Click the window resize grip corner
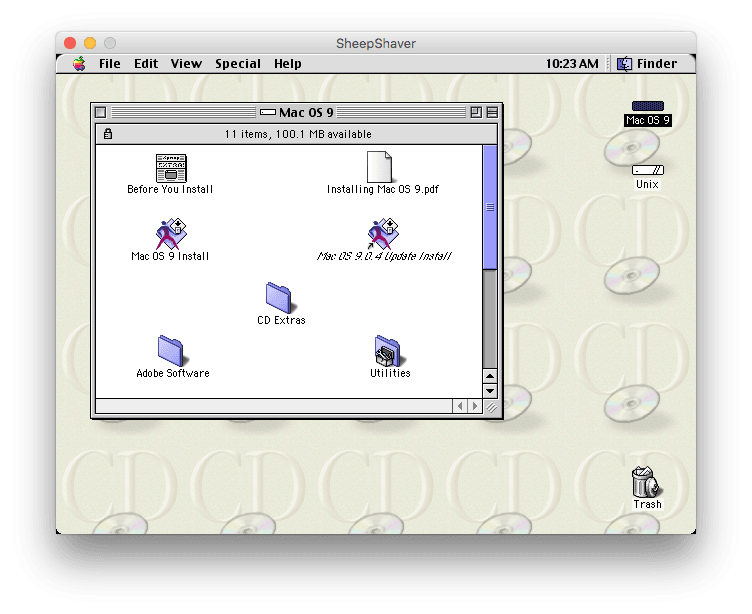Viewport: 752px width, 614px height. point(491,407)
